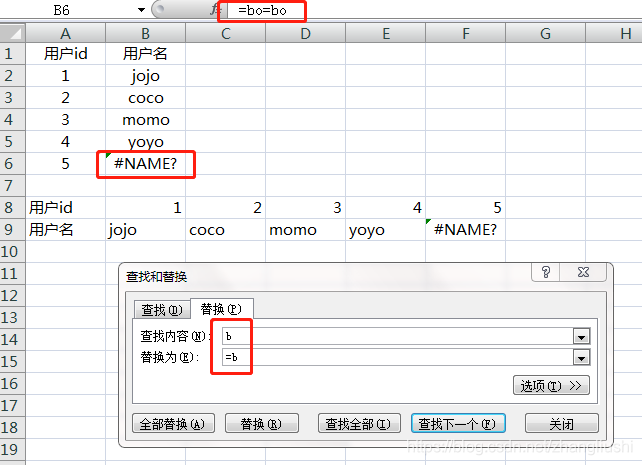Image resolution: width=642 pixels, height=465 pixels.
Task: Click cell A1 containing 用户id
Action: pyautogui.click(x=66, y=54)
